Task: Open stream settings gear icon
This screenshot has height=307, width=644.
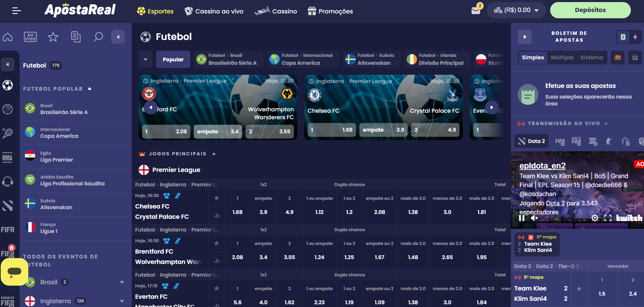Action: pyautogui.click(x=595, y=218)
